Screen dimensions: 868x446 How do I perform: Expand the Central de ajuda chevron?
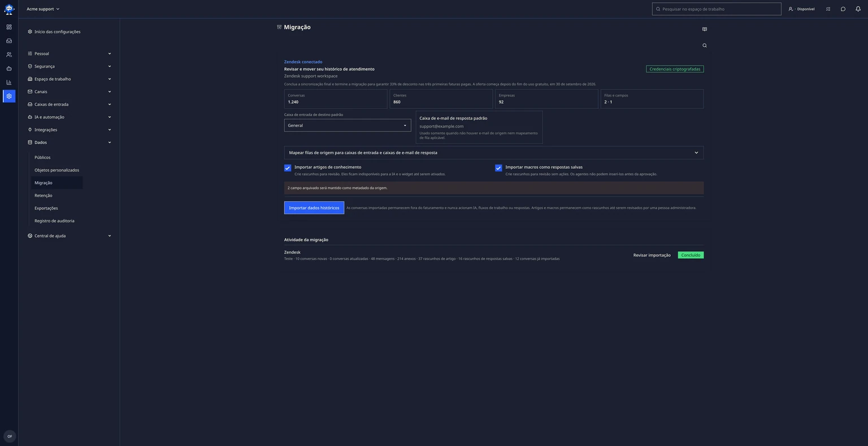110,236
